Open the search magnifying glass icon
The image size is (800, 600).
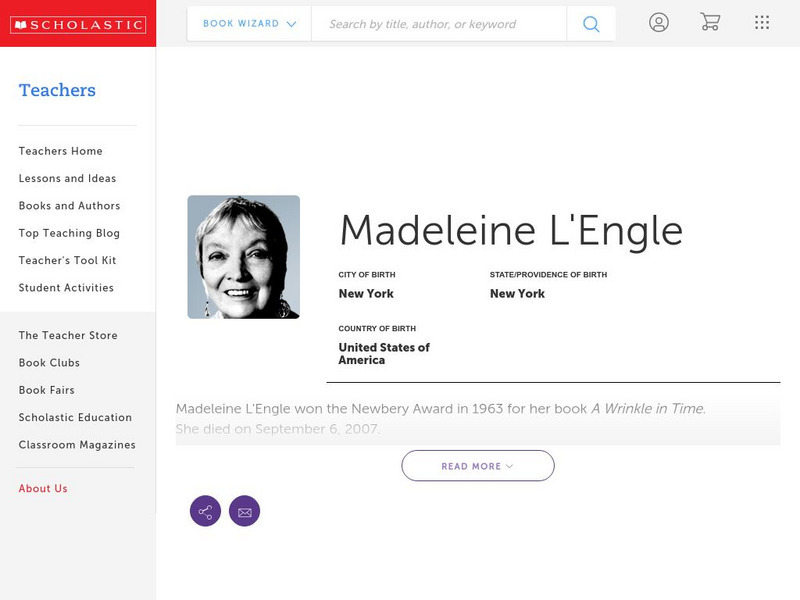point(590,22)
